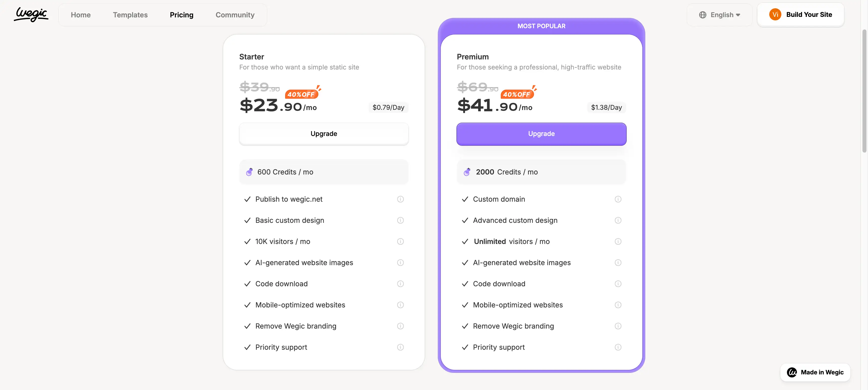Click the orange Vi avatar icon
Image resolution: width=868 pixels, height=390 pixels.
click(x=775, y=15)
